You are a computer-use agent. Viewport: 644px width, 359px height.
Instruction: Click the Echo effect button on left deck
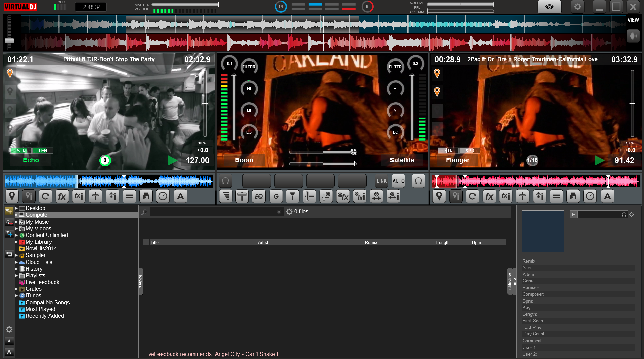(31, 160)
